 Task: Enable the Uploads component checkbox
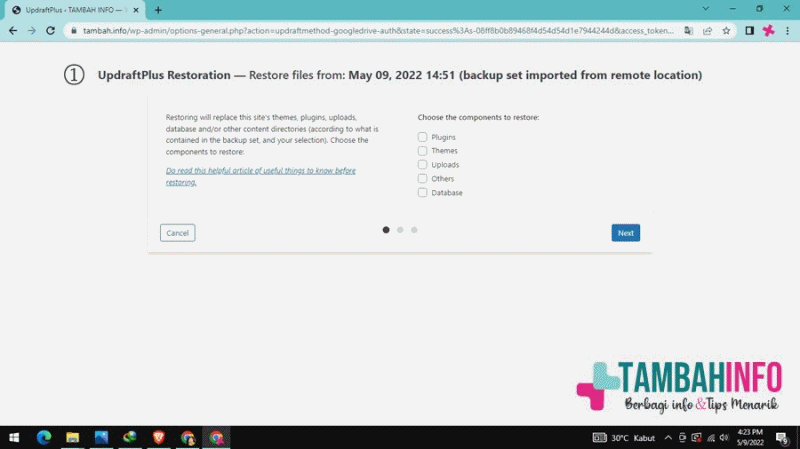pos(422,164)
